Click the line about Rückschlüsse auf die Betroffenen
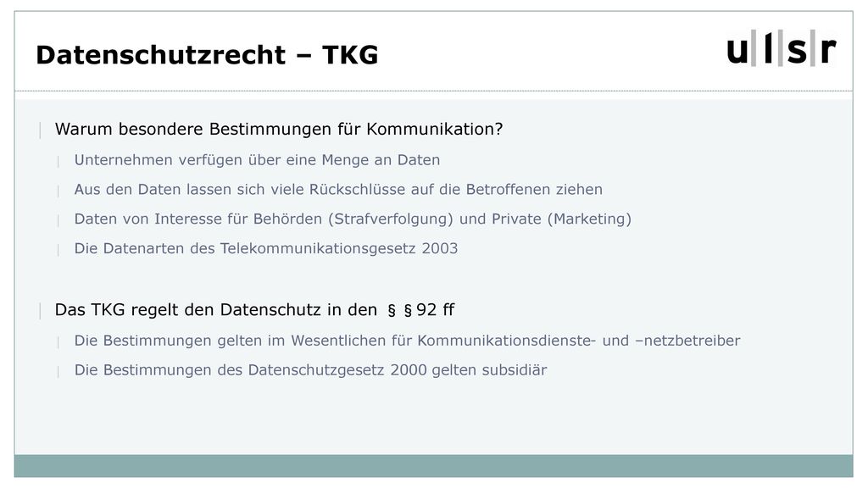The image size is (868, 488). 338,189
